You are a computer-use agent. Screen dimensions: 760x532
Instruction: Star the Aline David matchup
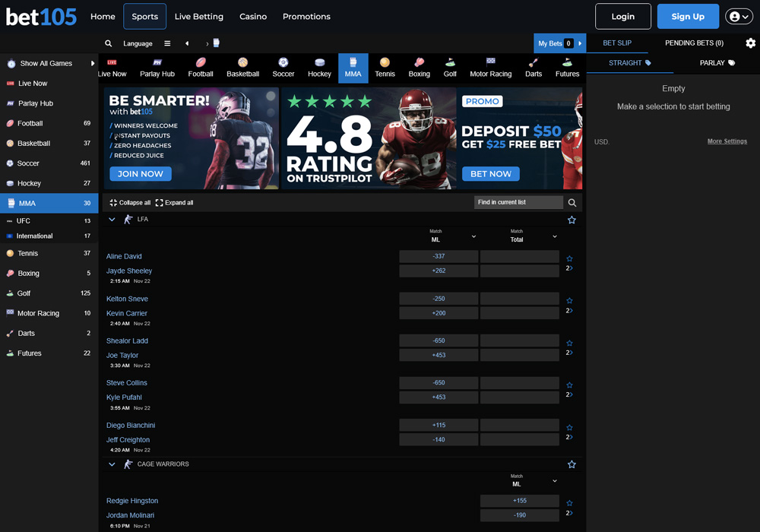coord(569,258)
